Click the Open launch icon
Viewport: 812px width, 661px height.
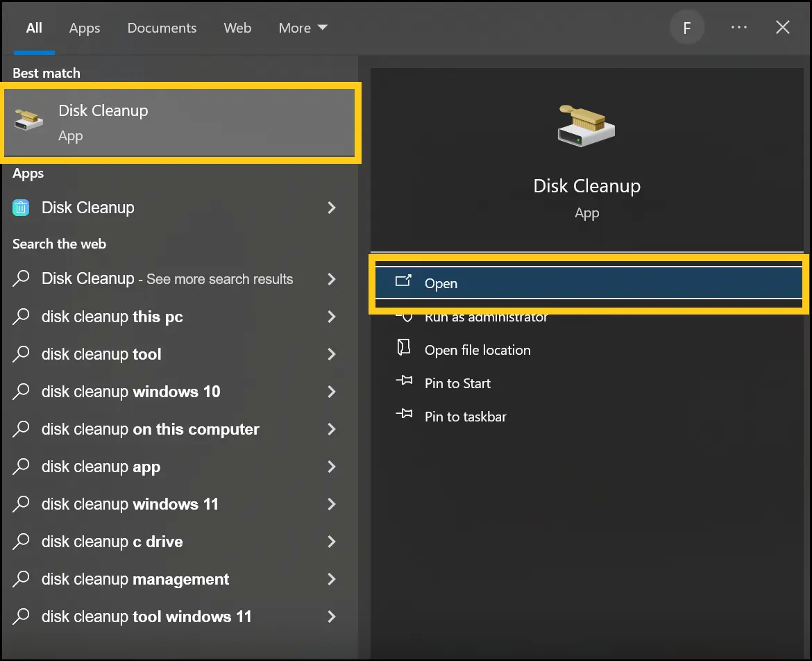pyautogui.click(x=403, y=281)
